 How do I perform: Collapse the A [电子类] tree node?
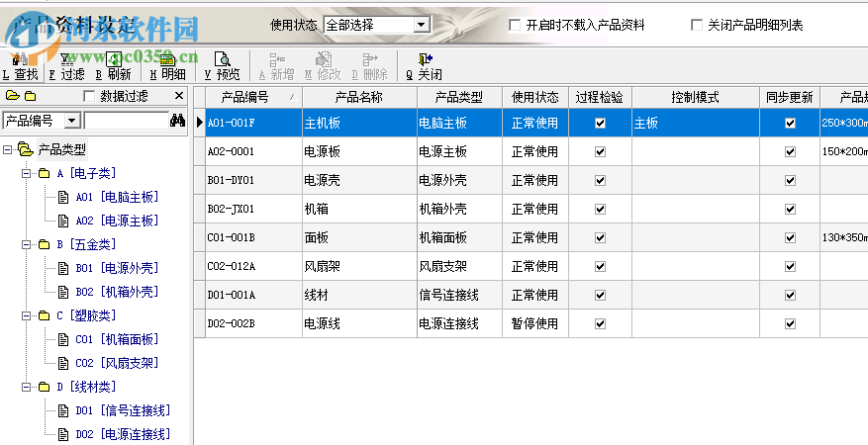(x=26, y=174)
